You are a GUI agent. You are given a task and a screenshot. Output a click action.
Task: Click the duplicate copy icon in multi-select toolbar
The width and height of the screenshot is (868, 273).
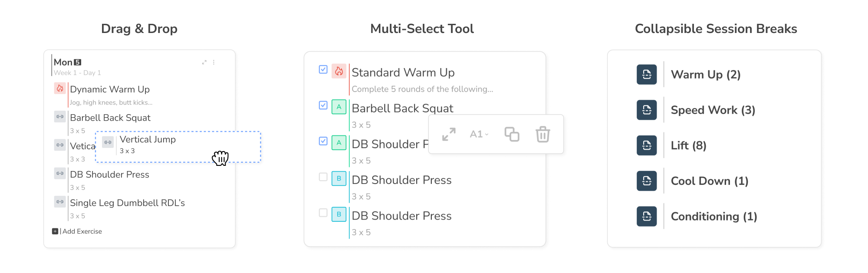[x=512, y=135]
